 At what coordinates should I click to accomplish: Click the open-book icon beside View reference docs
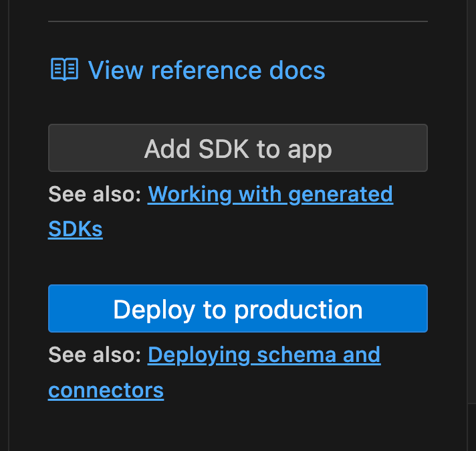pos(64,70)
